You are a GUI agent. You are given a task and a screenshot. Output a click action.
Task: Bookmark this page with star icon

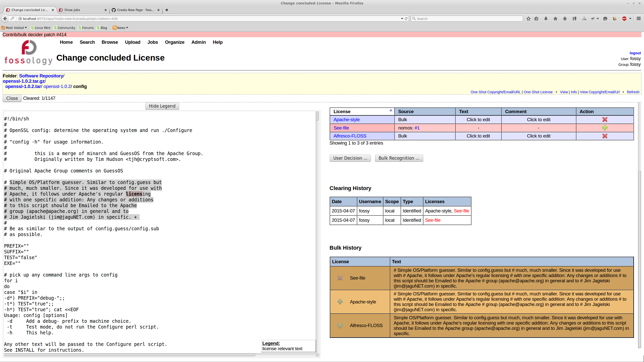click(x=528, y=19)
